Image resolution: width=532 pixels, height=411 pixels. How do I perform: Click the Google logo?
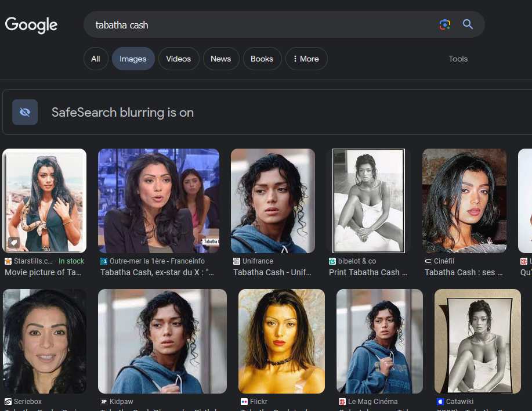click(x=31, y=25)
